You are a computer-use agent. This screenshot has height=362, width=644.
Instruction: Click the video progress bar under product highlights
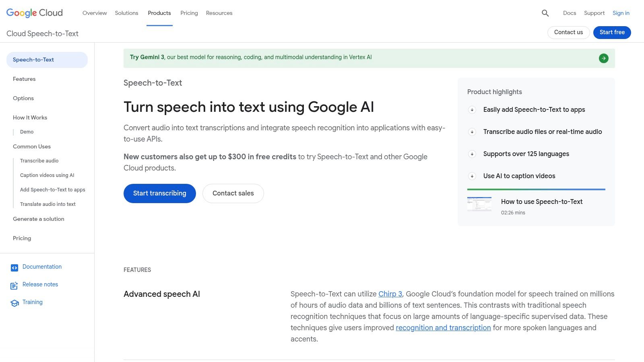[536, 189]
